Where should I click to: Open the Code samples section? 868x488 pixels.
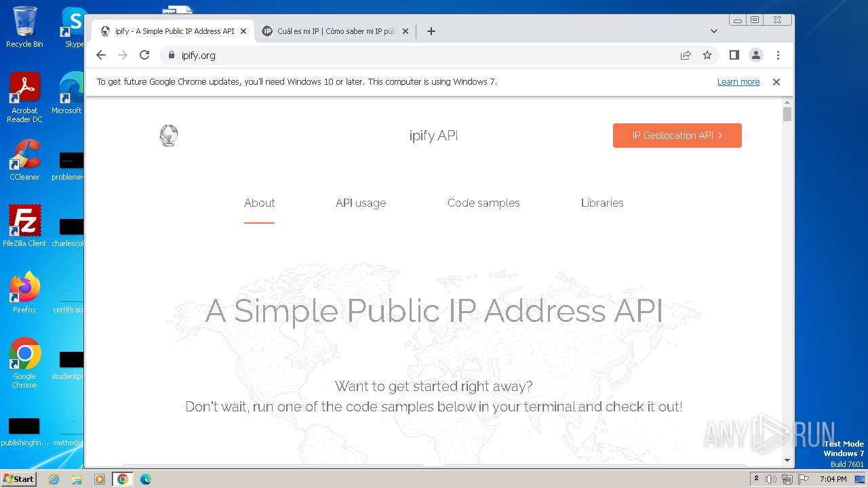point(484,203)
